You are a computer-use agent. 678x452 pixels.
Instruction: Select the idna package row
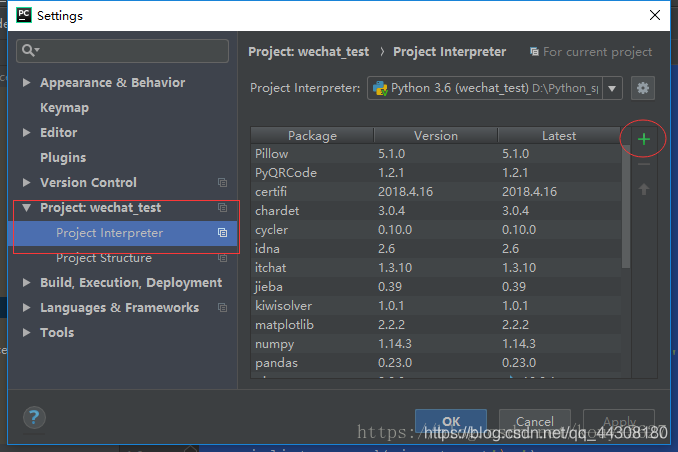point(436,249)
